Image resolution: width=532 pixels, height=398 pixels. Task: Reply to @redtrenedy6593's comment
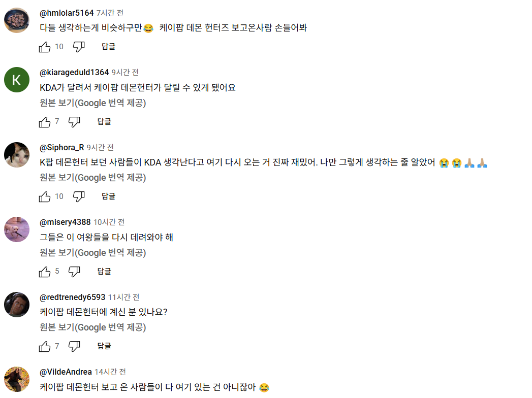104,346
